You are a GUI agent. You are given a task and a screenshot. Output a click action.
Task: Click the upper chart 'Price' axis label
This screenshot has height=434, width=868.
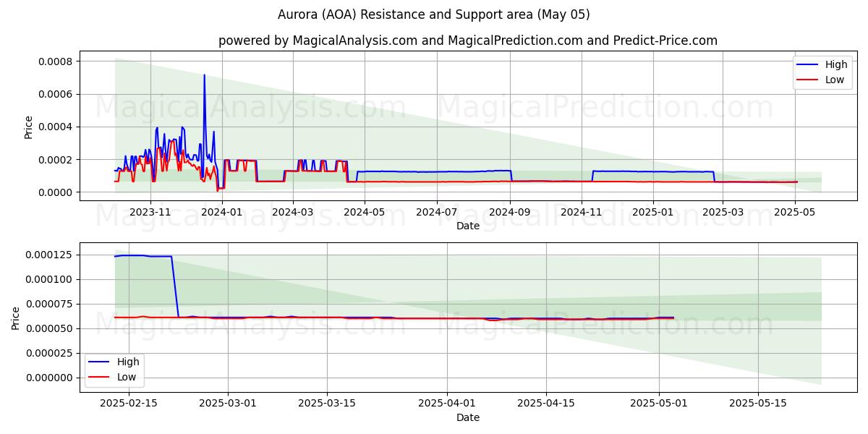coord(29,127)
